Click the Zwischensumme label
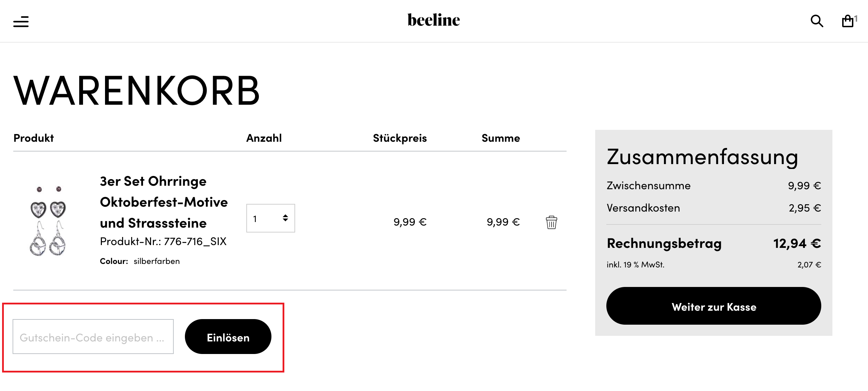The image size is (868, 391). 649,186
